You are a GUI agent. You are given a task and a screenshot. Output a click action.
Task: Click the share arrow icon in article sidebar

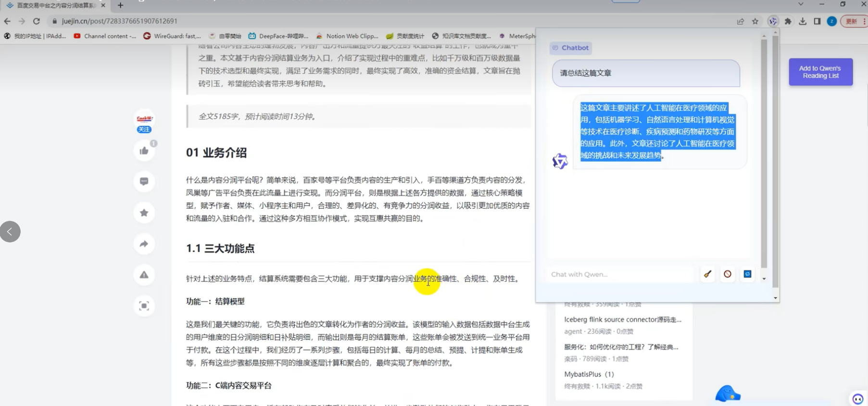point(144,244)
